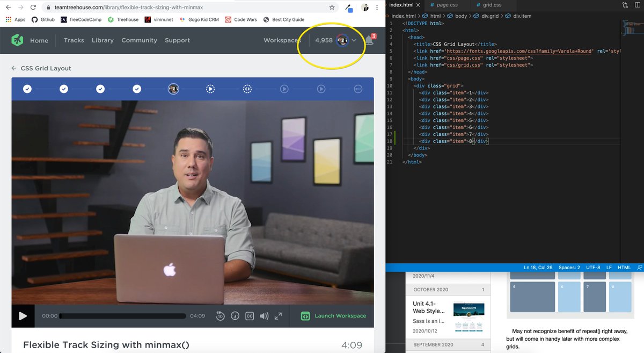Screen dimensions: 644x353
Task: Expand the account dropdown chevron
Action: pos(354,41)
